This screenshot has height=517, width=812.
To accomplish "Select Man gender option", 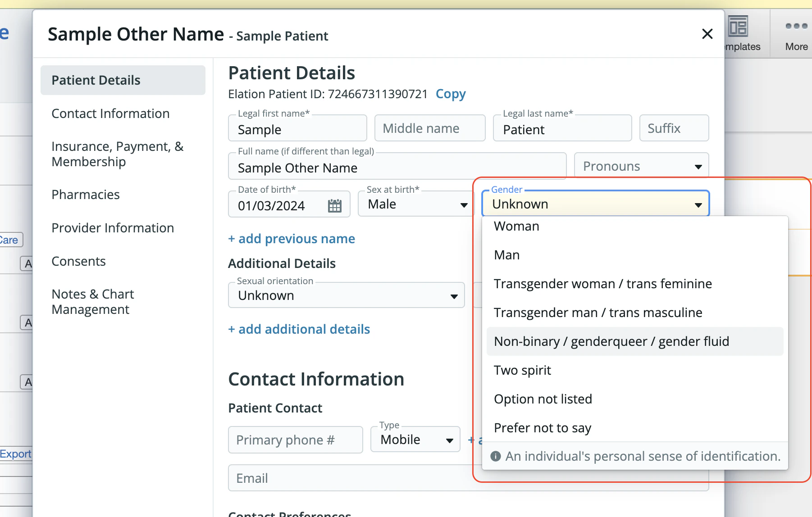I will pos(635,255).
